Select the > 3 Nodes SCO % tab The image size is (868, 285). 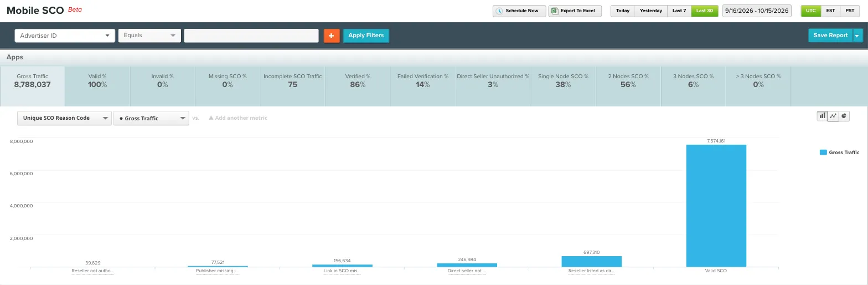(758, 86)
